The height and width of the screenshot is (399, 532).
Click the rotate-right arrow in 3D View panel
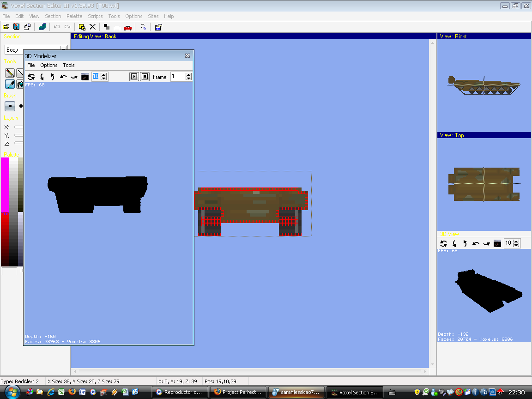point(487,243)
